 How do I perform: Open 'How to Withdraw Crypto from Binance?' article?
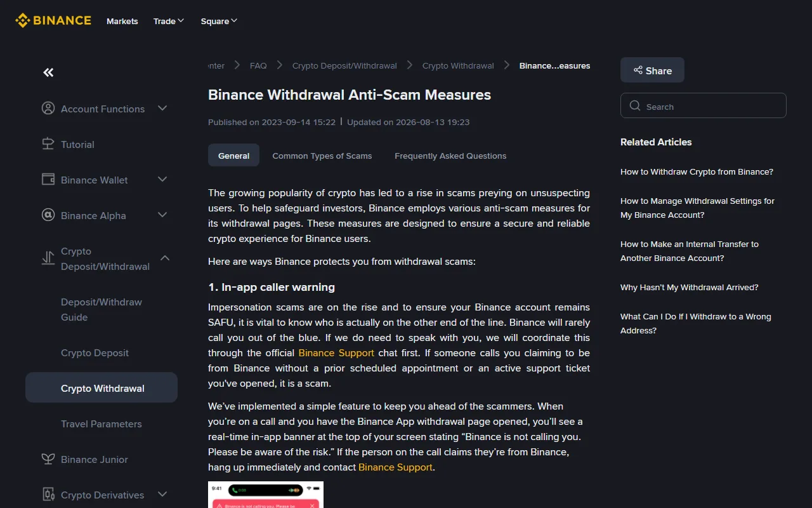coord(697,172)
